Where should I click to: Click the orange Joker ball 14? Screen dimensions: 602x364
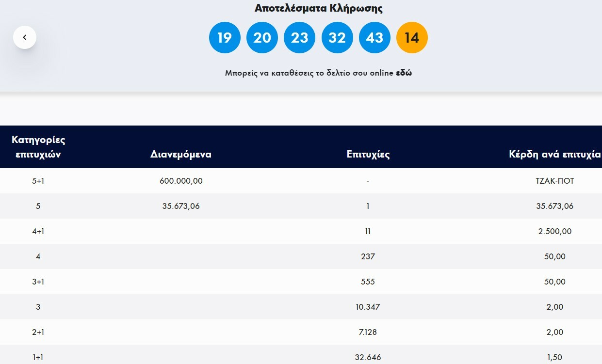click(412, 37)
